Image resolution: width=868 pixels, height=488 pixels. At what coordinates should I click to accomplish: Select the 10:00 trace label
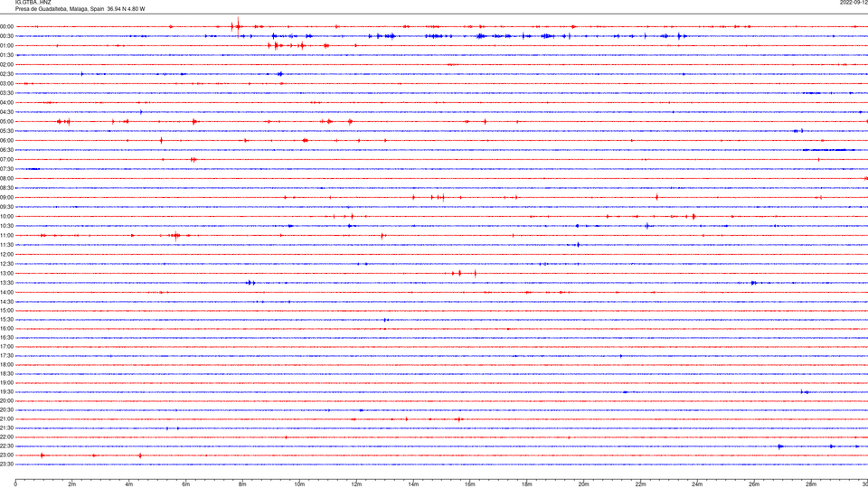point(7,216)
